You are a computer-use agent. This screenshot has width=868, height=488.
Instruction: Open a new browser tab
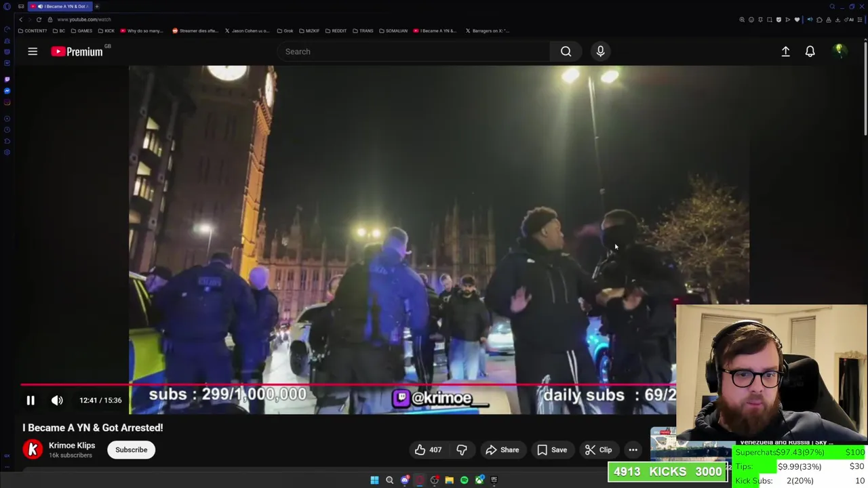point(97,7)
